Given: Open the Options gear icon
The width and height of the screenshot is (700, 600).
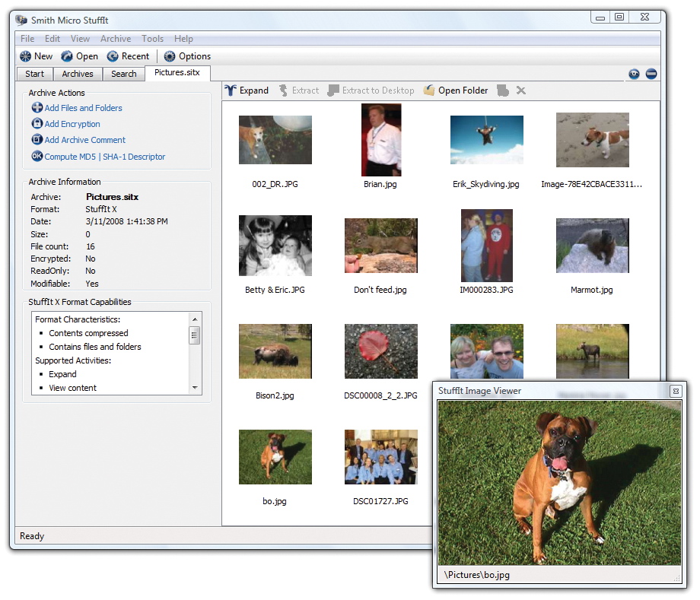Looking at the screenshot, I should pos(170,56).
